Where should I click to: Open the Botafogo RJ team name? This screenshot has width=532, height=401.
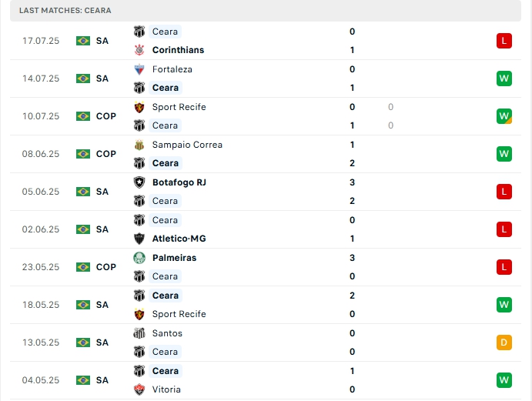click(179, 182)
